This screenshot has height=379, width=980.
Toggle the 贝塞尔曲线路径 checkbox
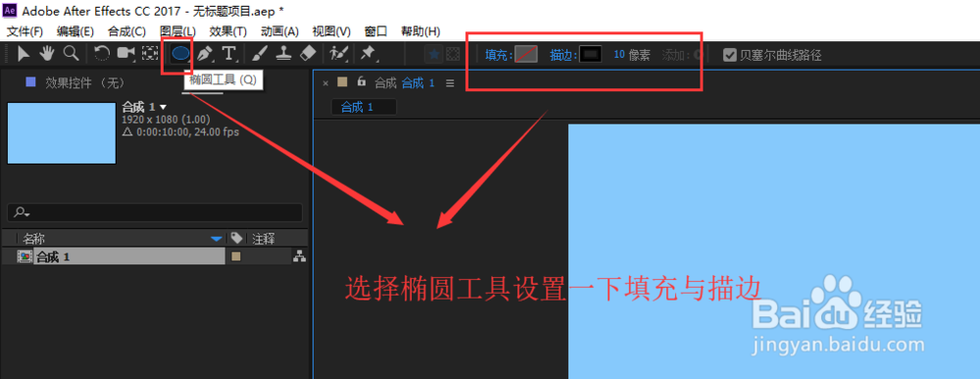729,55
